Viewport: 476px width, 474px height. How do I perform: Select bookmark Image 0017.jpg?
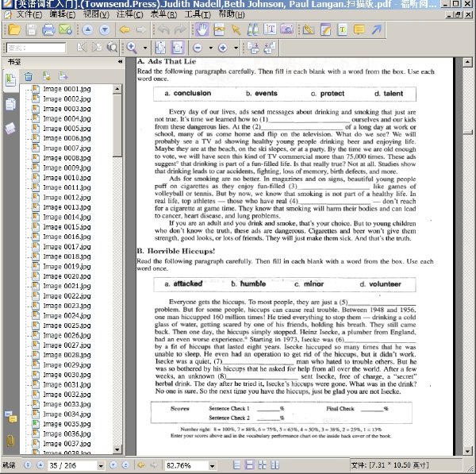point(67,247)
